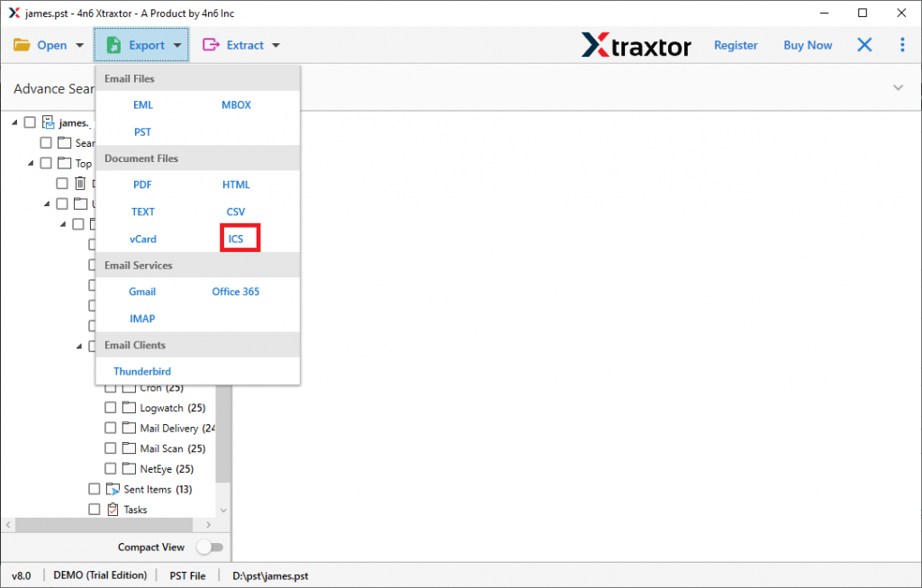
Task: Check the Top folder checkbox
Action: tap(46, 163)
